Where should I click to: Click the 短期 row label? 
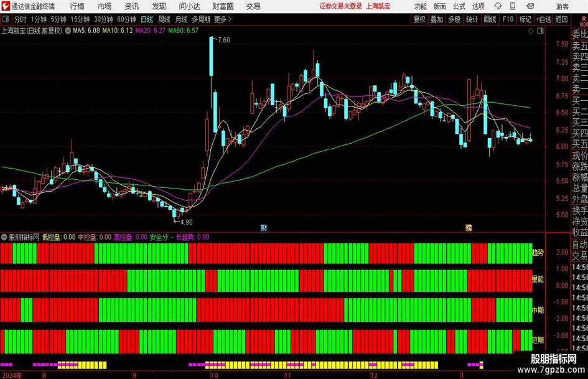click(x=538, y=340)
